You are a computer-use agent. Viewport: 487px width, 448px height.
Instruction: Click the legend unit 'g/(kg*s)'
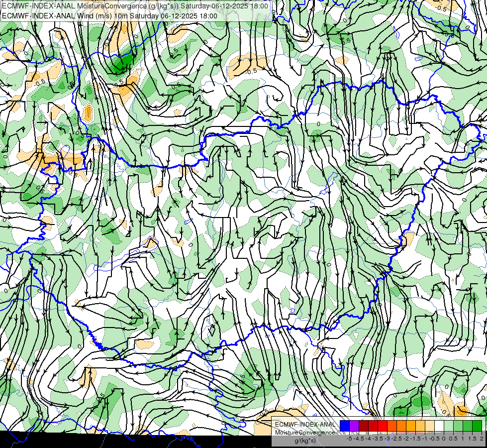coord(305,441)
